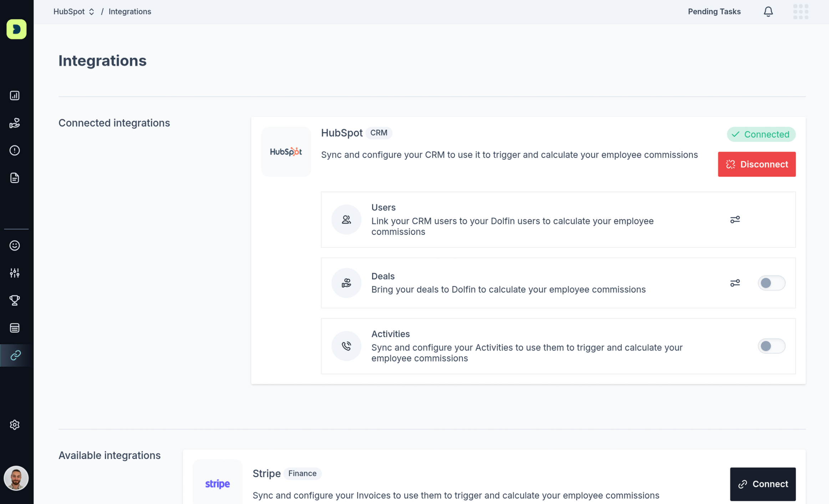The image size is (829, 504).
Task: Click the Integrations page heading
Action: pyautogui.click(x=102, y=61)
